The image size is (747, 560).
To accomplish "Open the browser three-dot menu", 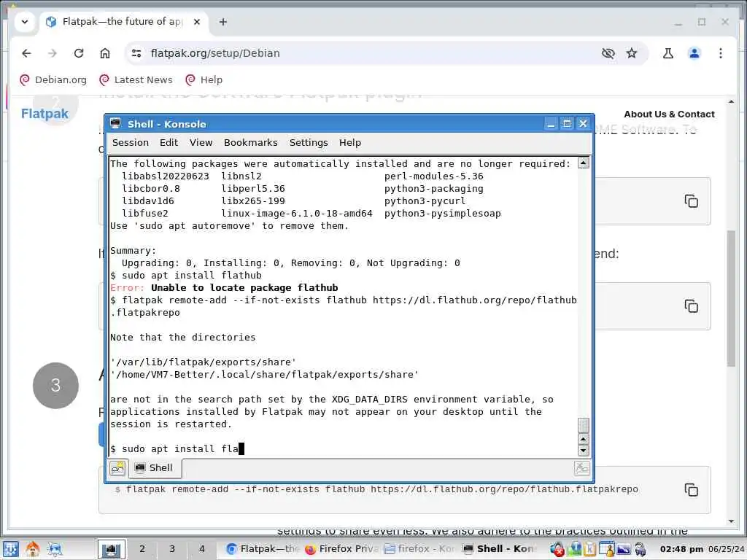I will click(x=720, y=53).
